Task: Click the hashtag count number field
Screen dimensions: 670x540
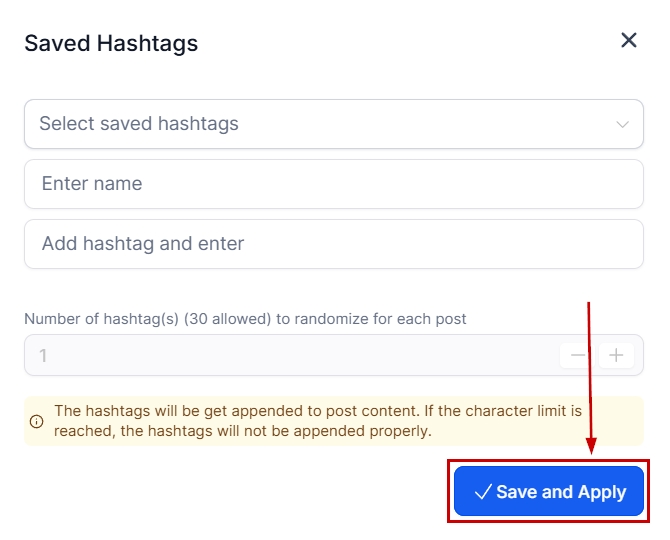Action: [x=290, y=355]
